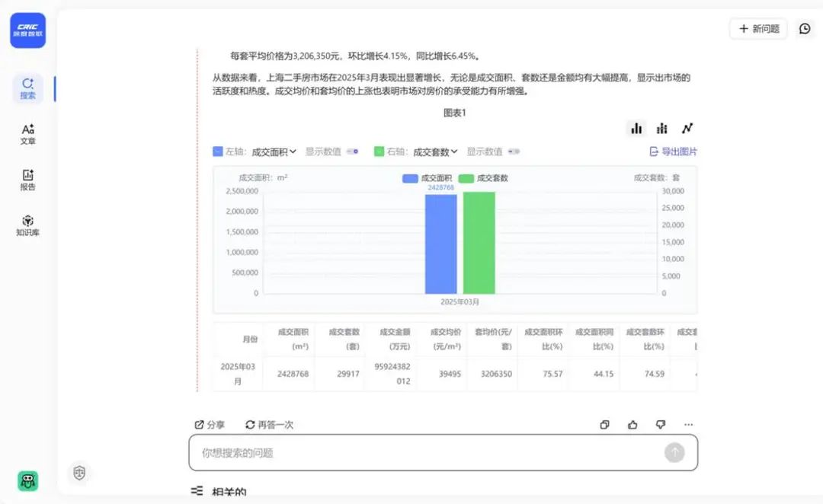Screen dimensions: 823x504
Task: Click the 新问题 new question button
Action: (759, 28)
